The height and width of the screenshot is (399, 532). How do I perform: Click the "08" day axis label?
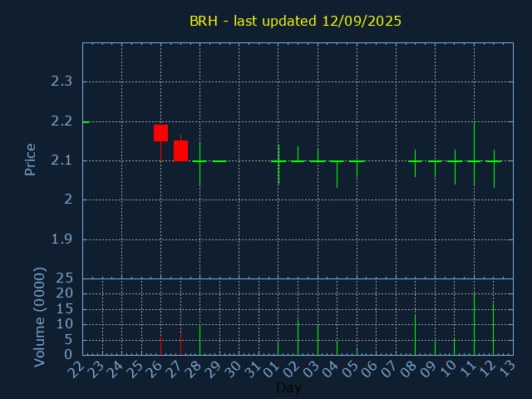(x=410, y=369)
